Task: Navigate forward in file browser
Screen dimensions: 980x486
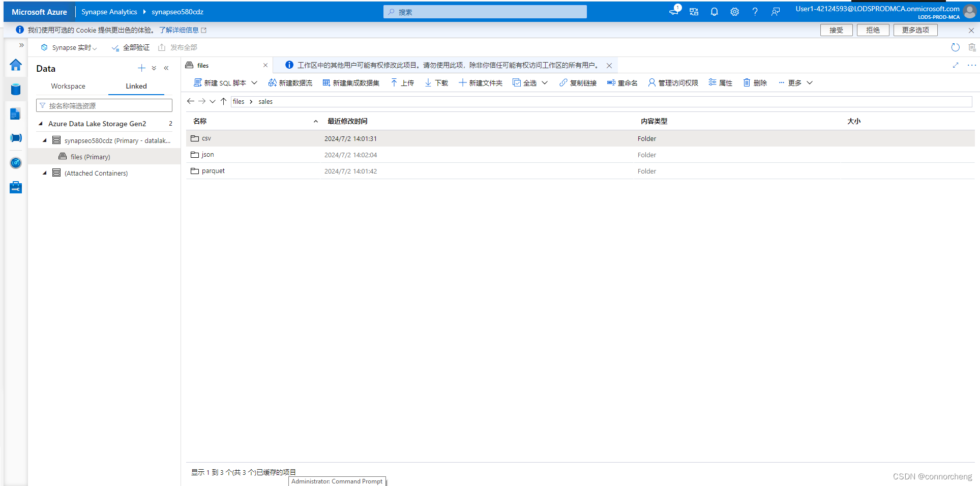Action: click(x=202, y=101)
